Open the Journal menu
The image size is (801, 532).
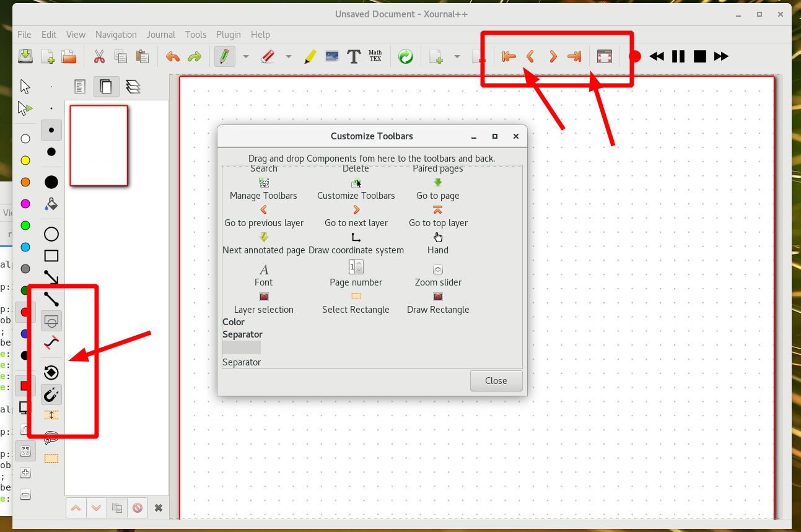pos(161,35)
